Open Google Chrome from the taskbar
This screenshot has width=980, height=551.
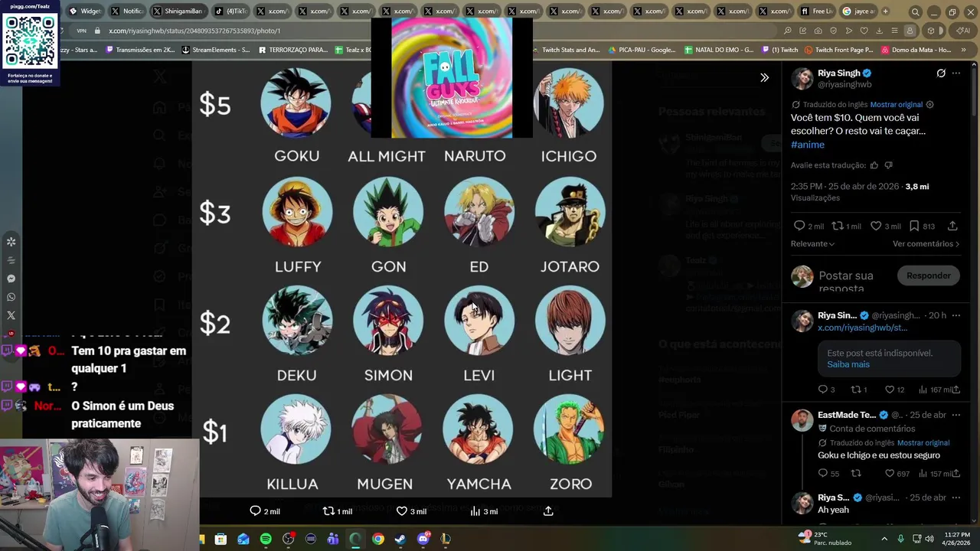pos(378,539)
